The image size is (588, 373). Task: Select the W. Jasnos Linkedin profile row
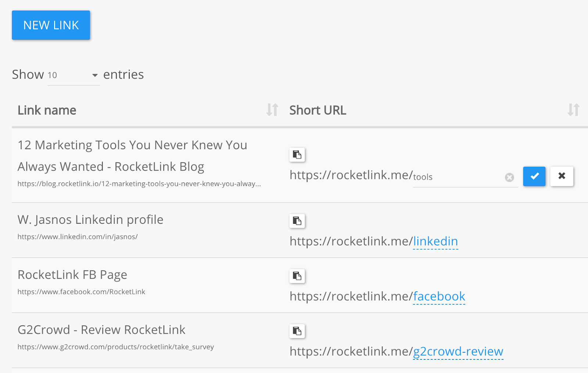pyautogui.click(x=300, y=230)
